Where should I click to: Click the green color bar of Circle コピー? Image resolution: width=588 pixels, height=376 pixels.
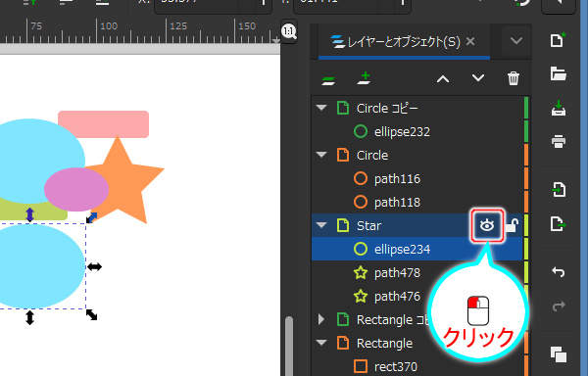pos(526,109)
